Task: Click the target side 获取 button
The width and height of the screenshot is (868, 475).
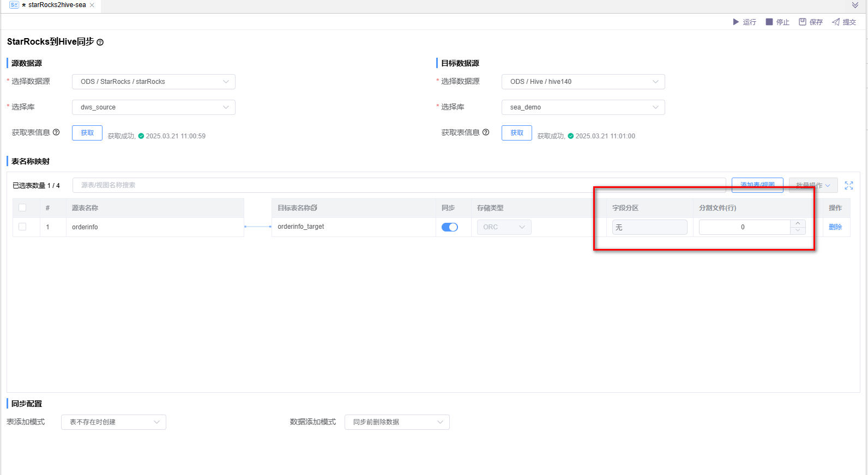Action: click(x=516, y=133)
